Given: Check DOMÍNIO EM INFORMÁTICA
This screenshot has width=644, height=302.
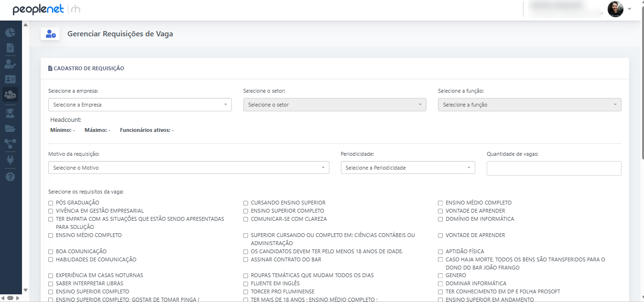Looking at the screenshot, I should tap(440, 219).
